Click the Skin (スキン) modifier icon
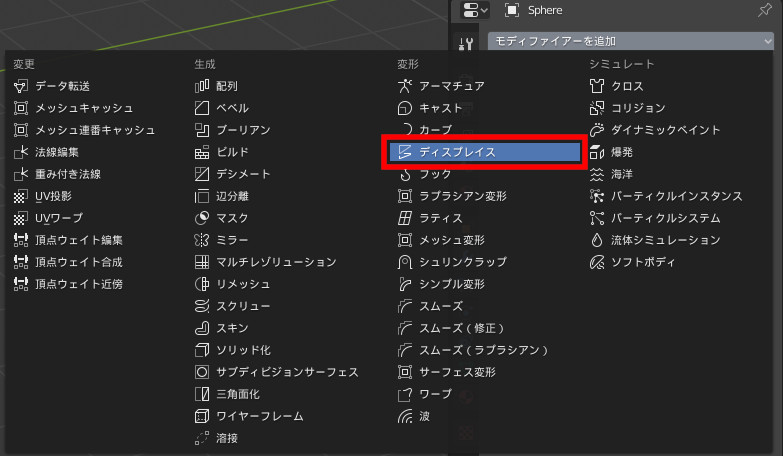 (202, 328)
